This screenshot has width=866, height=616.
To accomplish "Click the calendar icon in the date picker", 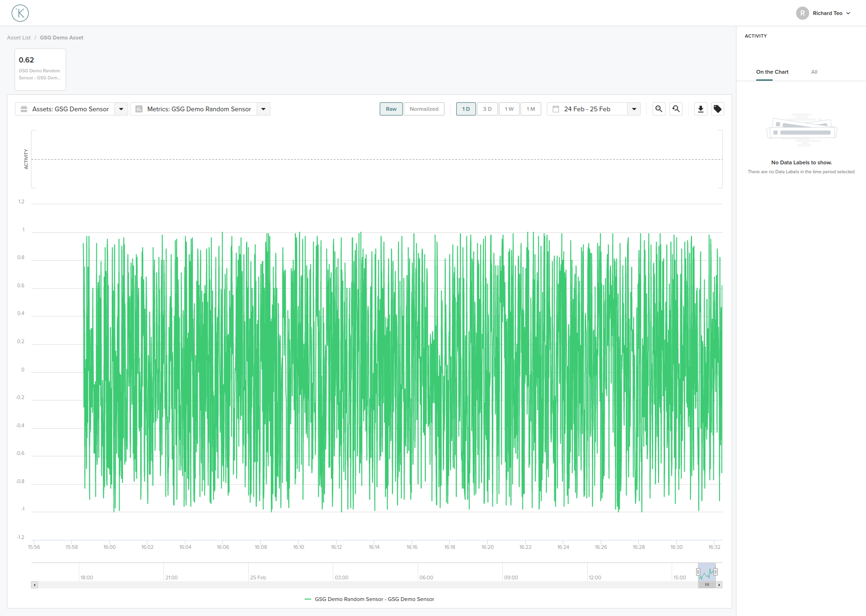I will pos(556,108).
